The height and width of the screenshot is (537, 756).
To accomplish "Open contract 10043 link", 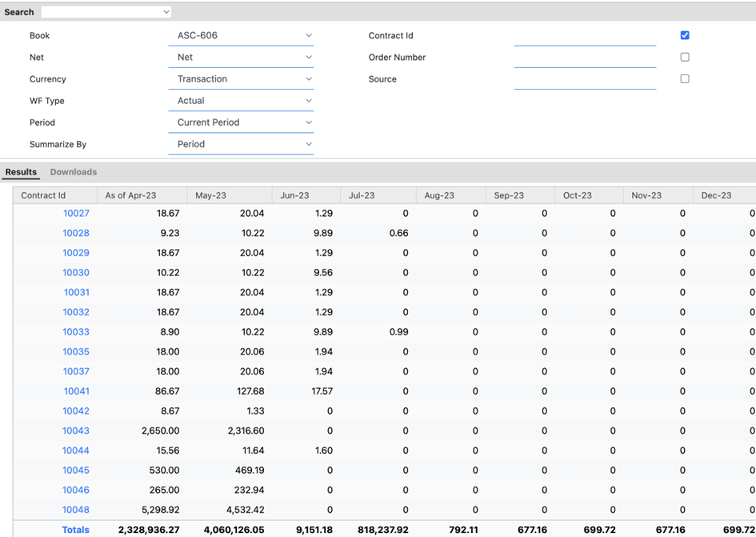I will (x=76, y=431).
